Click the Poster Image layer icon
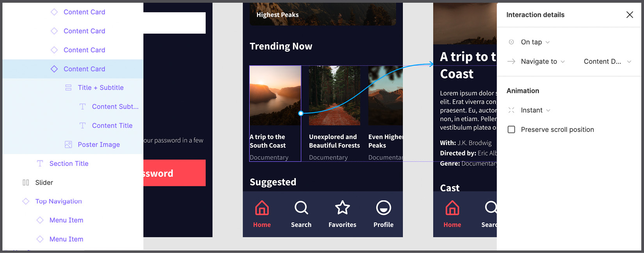 pos(68,144)
